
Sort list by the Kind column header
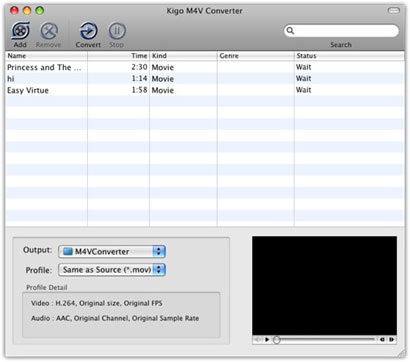(183, 56)
